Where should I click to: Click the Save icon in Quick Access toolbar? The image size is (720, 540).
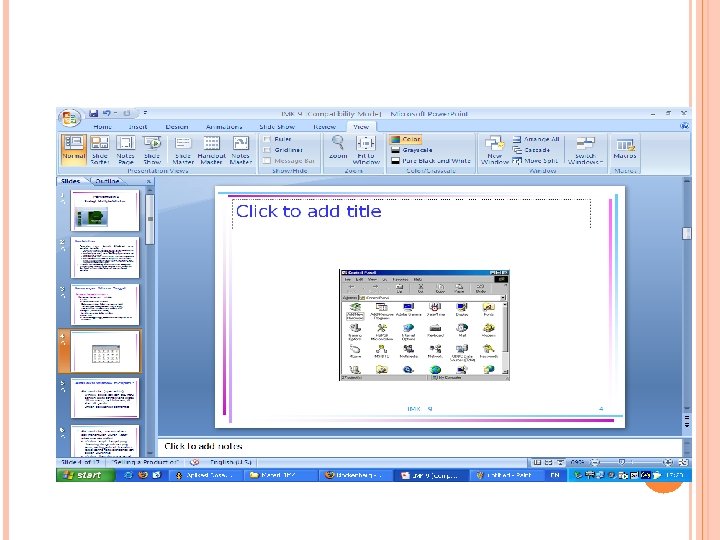pyautogui.click(x=93, y=113)
